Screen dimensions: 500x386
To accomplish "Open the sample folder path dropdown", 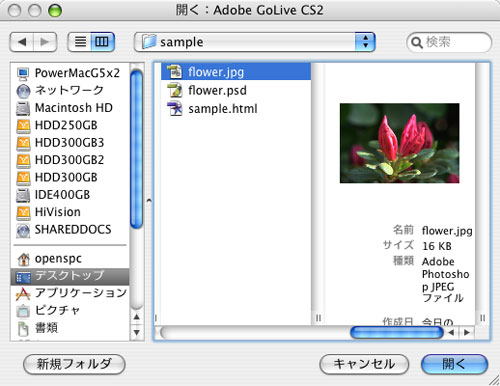I will coord(255,42).
